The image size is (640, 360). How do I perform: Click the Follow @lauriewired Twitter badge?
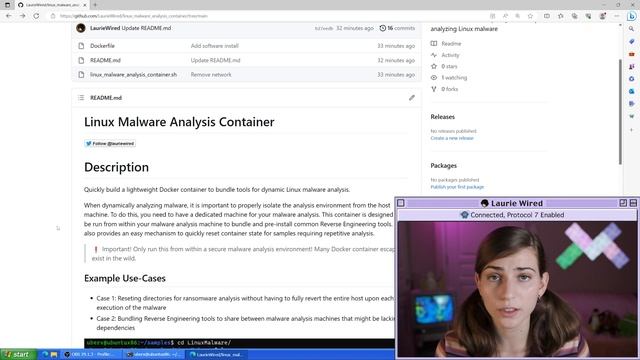coord(110,144)
